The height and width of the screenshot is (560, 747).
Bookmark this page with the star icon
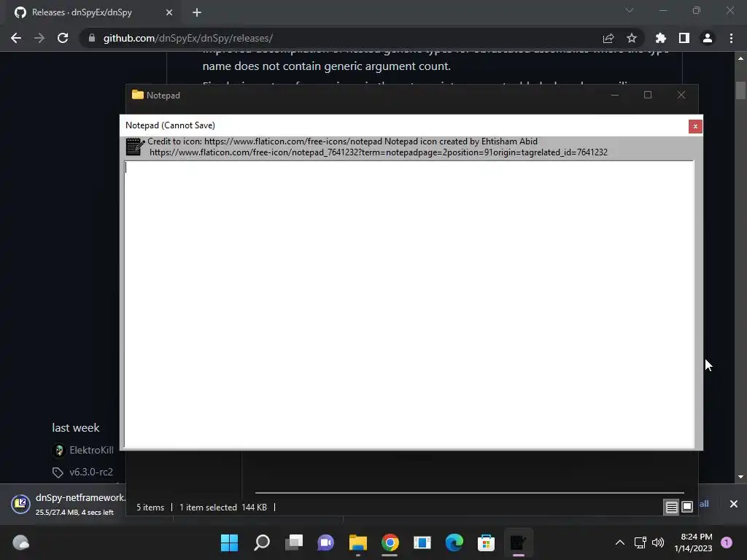[x=632, y=38]
